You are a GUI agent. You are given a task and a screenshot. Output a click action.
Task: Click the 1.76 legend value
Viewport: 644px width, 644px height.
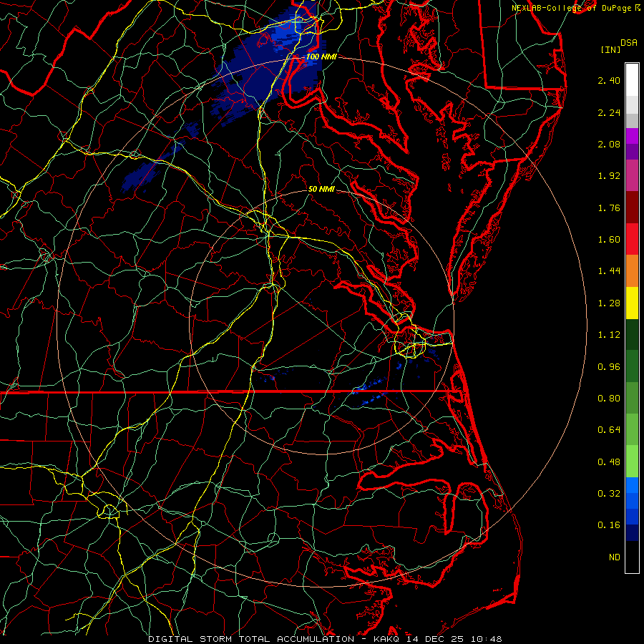pos(609,208)
